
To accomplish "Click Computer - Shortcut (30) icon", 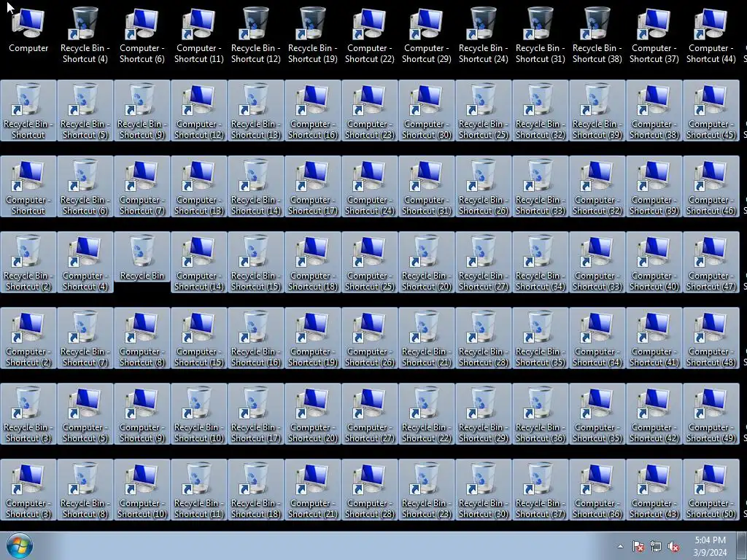I will 426,110.
